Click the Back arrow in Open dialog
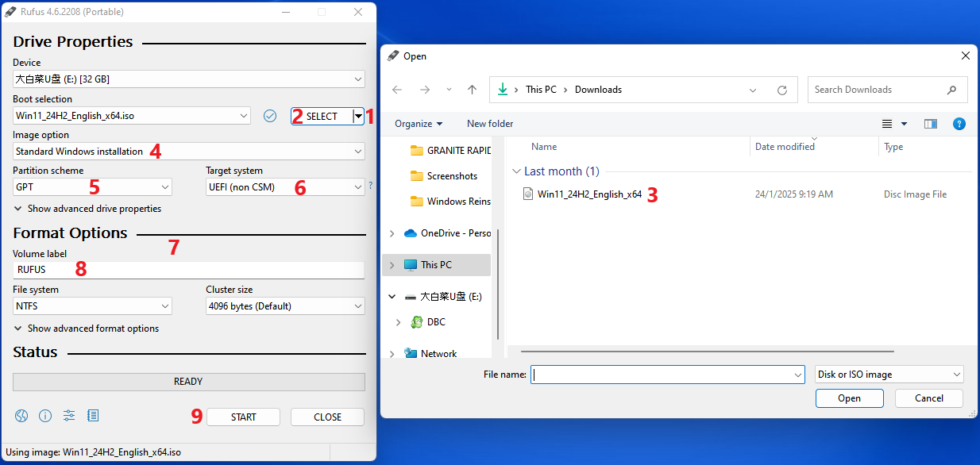Screen dimensions: 980x465 coord(397,90)
